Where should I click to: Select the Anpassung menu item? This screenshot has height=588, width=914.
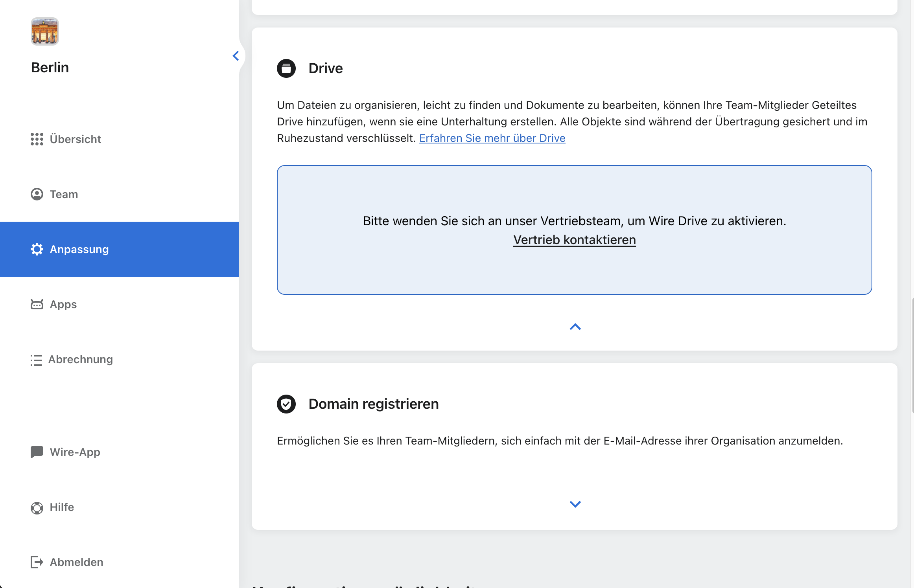click(120, 249)
